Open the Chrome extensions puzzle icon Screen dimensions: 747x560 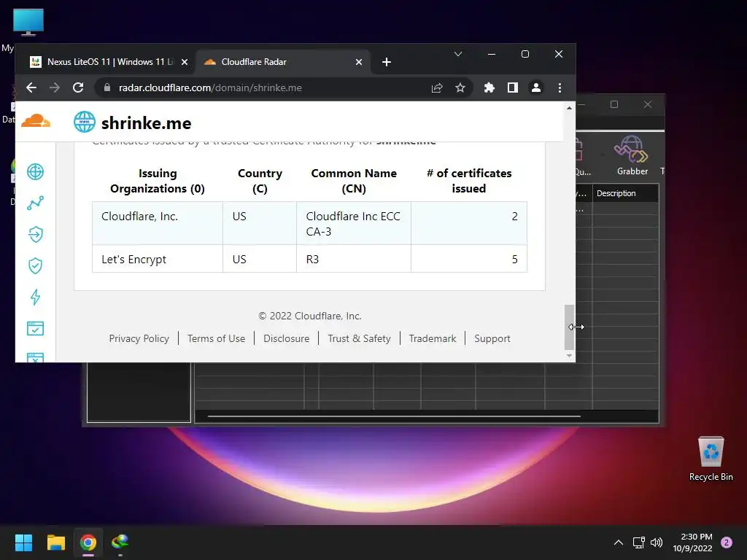point(489,87)
